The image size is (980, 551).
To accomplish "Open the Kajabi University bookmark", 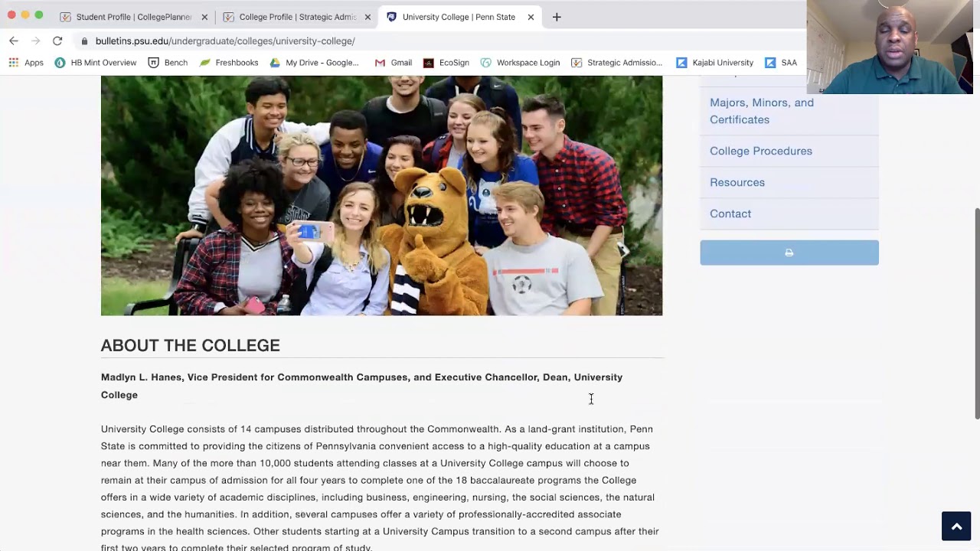I will (715, 63).
